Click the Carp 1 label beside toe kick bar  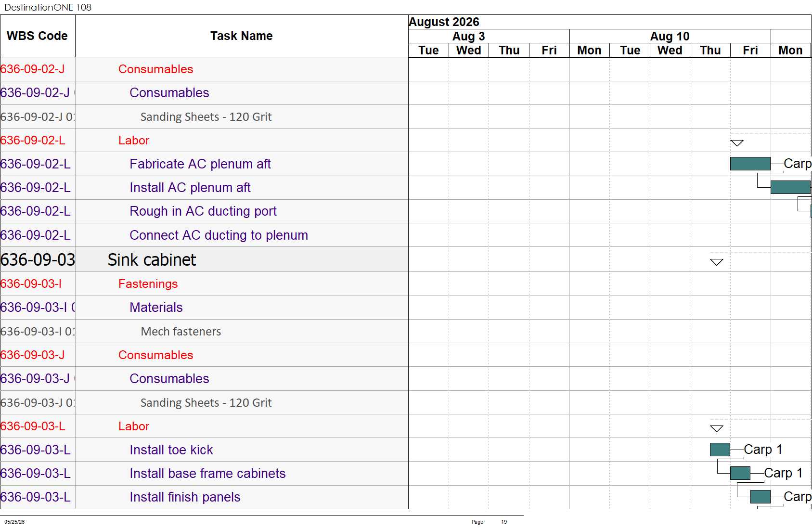click(763, 450)
